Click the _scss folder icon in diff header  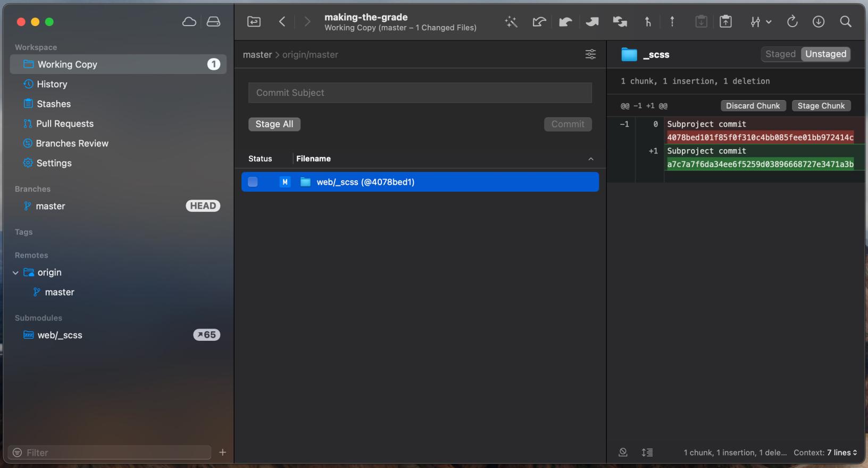coord(629,54)
